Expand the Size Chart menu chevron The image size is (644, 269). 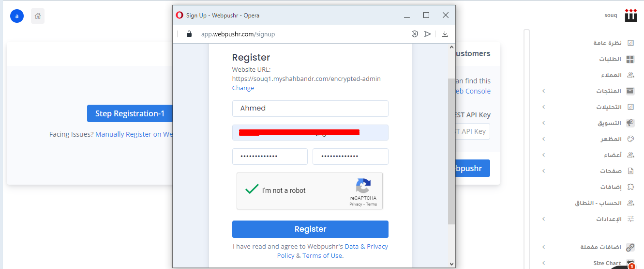(543, 263)
